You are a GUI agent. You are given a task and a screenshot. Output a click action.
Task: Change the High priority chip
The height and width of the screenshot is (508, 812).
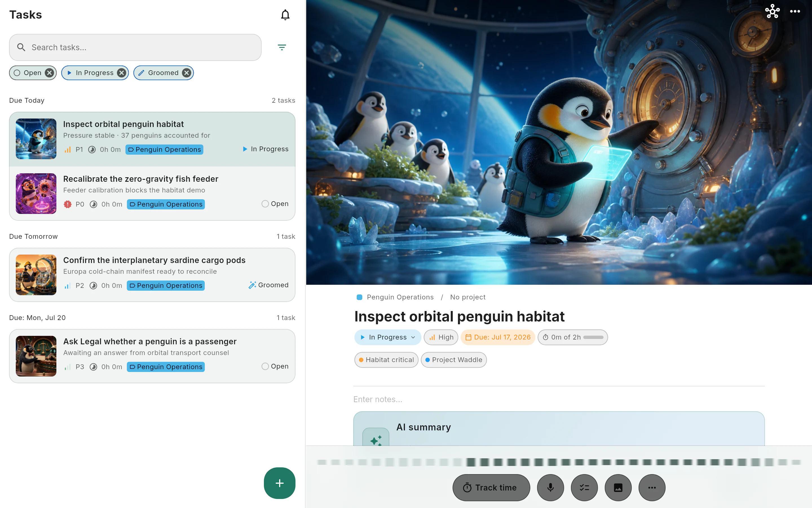[441, 337]
